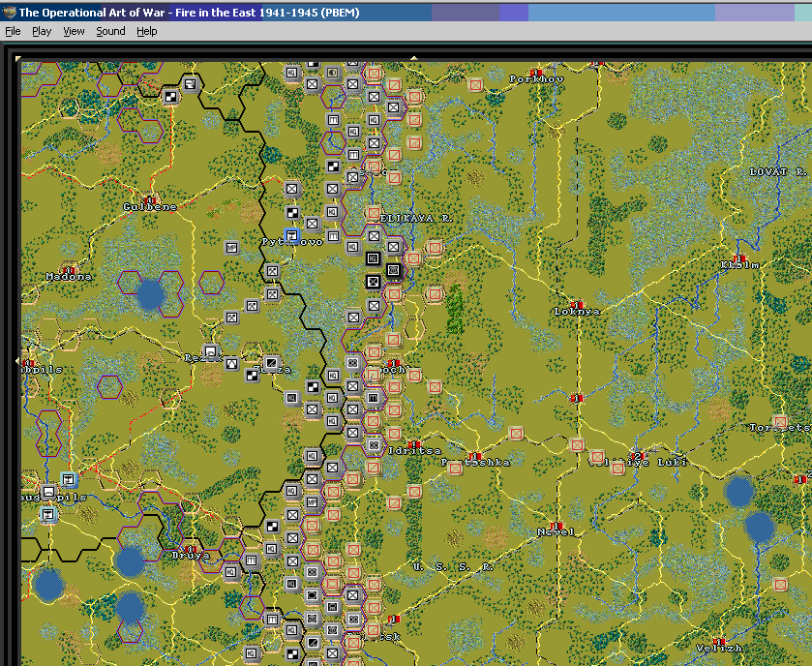
Task: Click the objective flag at Madona
Action: point(69,270)
